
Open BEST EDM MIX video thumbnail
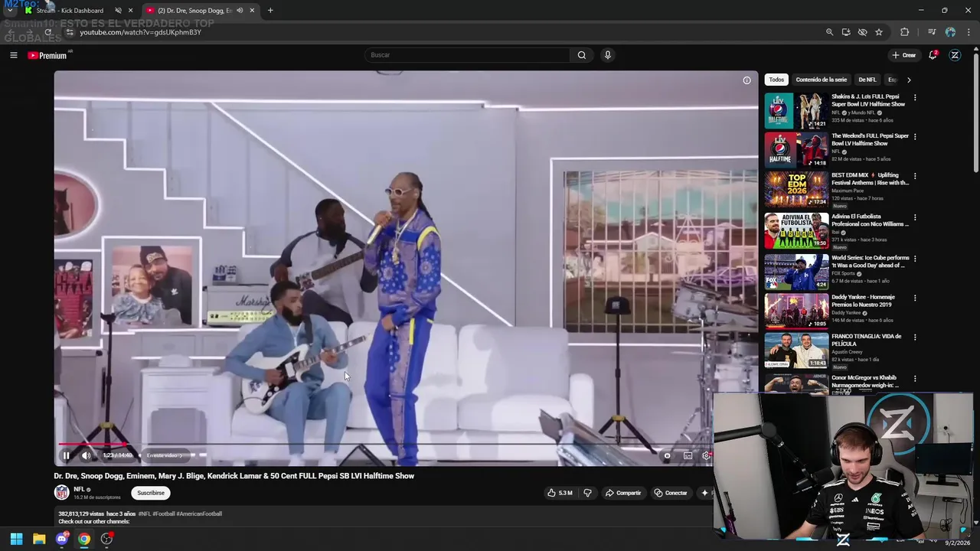tap(796, 189)
